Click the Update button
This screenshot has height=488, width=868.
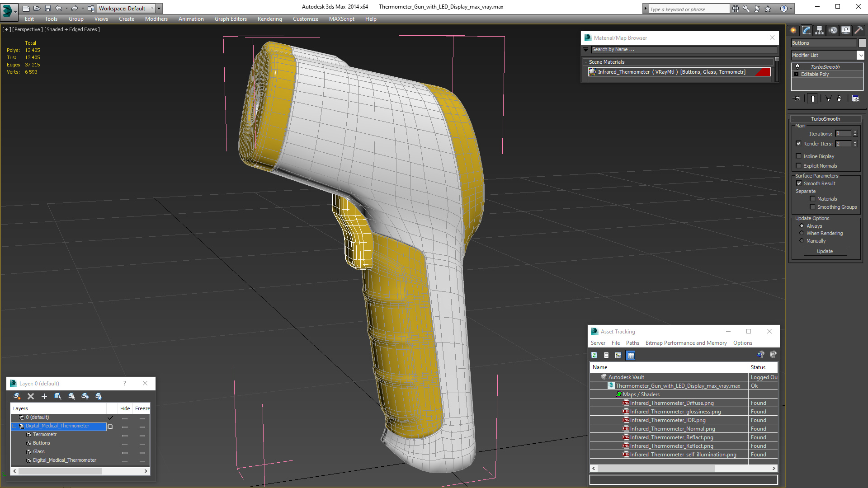click(x=825, y=251)
